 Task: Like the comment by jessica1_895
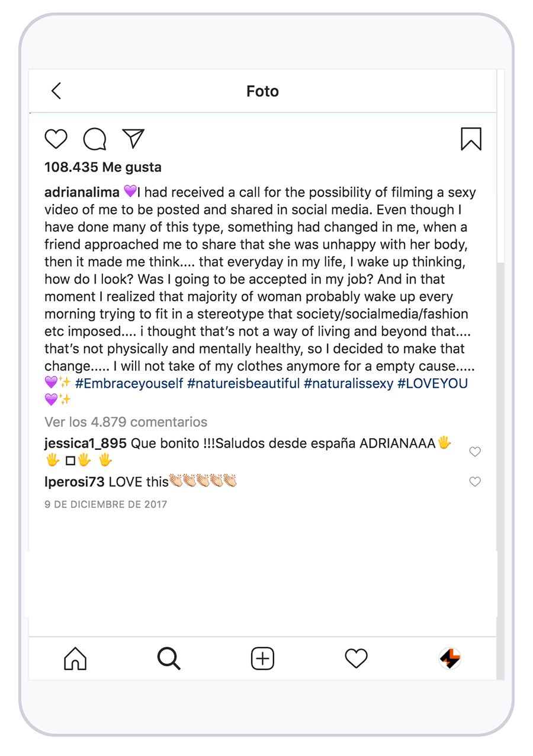(x=474, y=452)
